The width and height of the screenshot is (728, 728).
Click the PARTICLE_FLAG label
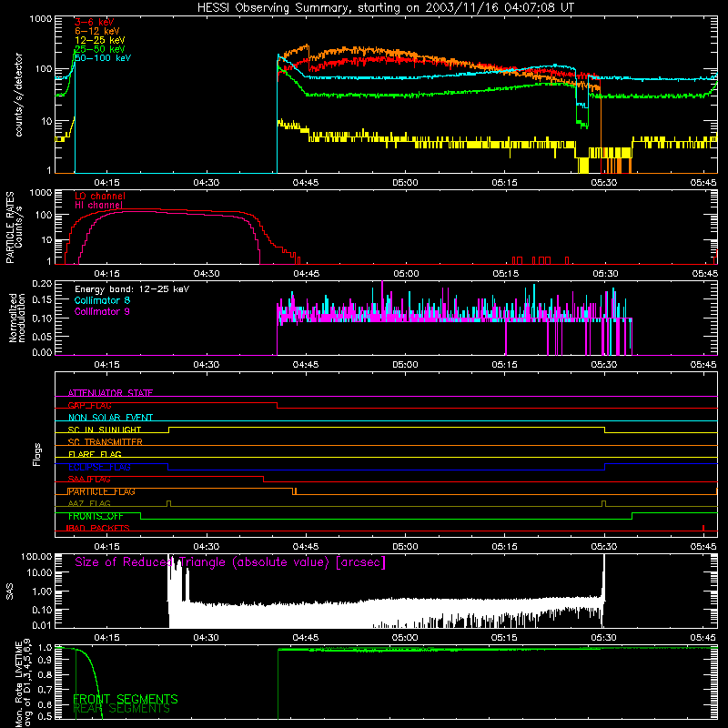[102, 491]
